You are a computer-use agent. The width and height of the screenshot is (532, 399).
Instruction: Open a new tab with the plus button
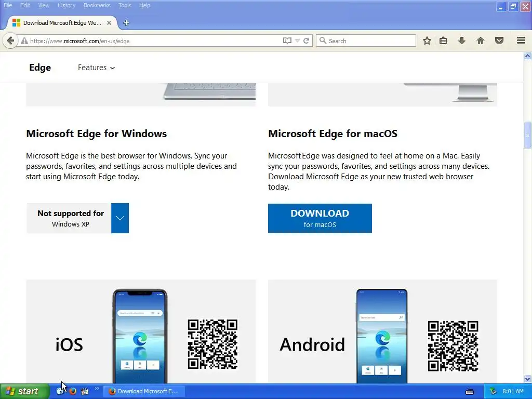[x=126, y=23]
